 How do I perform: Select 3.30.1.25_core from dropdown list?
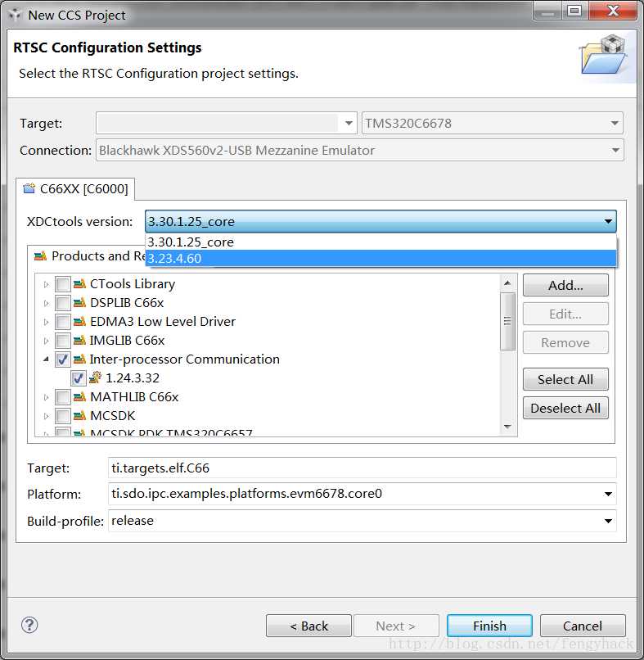click(381, 242)
